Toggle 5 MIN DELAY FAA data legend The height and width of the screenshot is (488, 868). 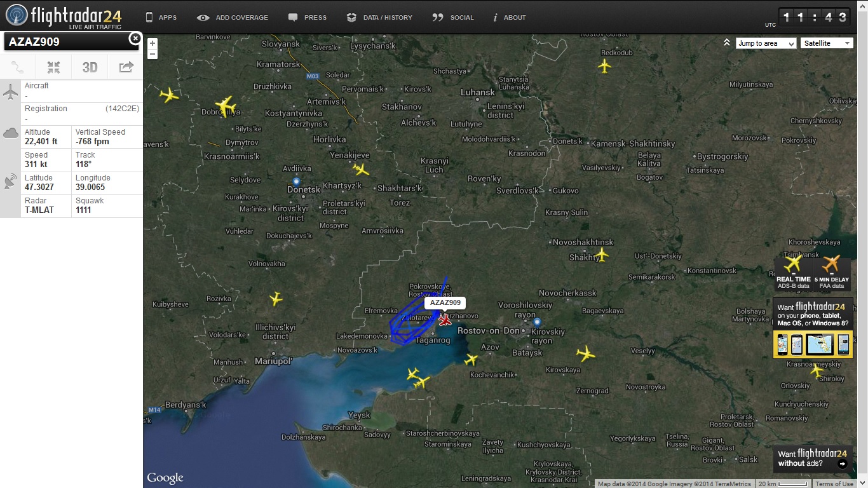tap(831, 273)
